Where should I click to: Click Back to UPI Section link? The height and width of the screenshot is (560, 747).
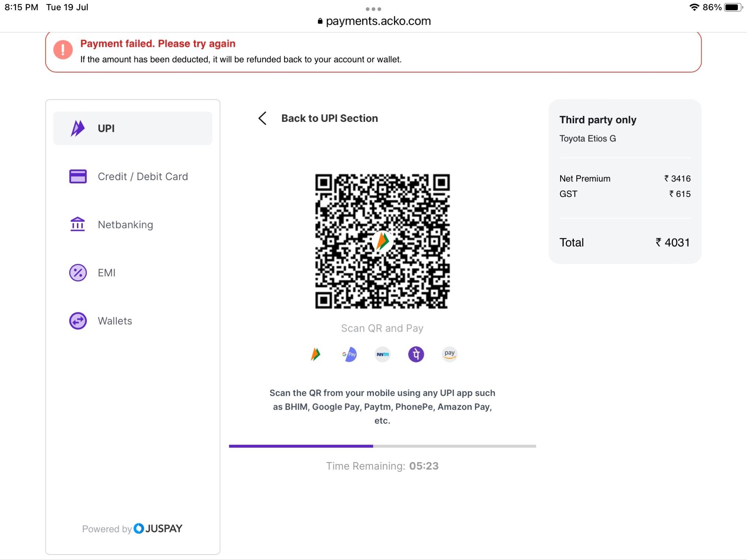329,118
